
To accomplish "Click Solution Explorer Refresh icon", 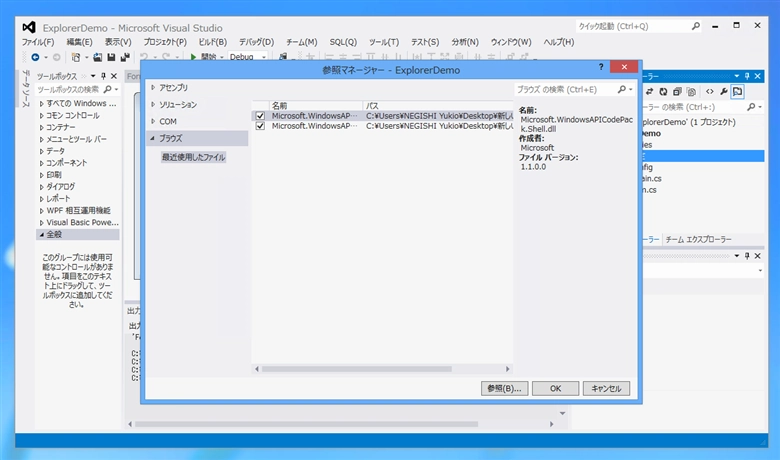I will click(x=663, y=92).
